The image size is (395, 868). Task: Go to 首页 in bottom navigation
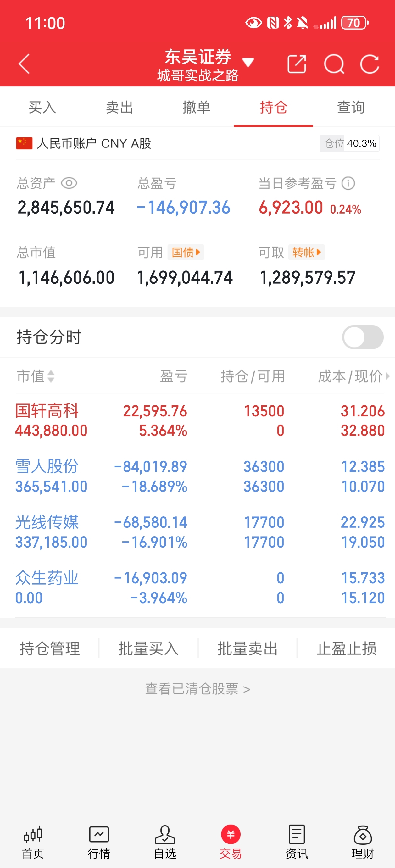pos(33,843)
